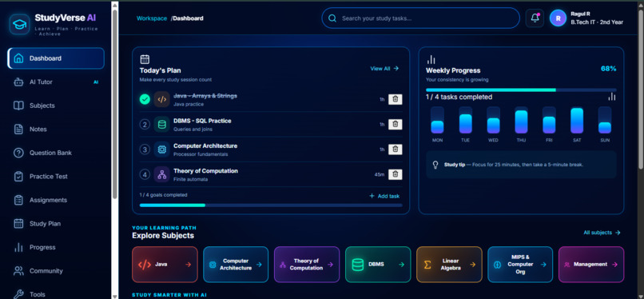Open the Management subject card
The height and width of the screenshot is (299, 644).
pyautogui.click(x=591, y=265)
